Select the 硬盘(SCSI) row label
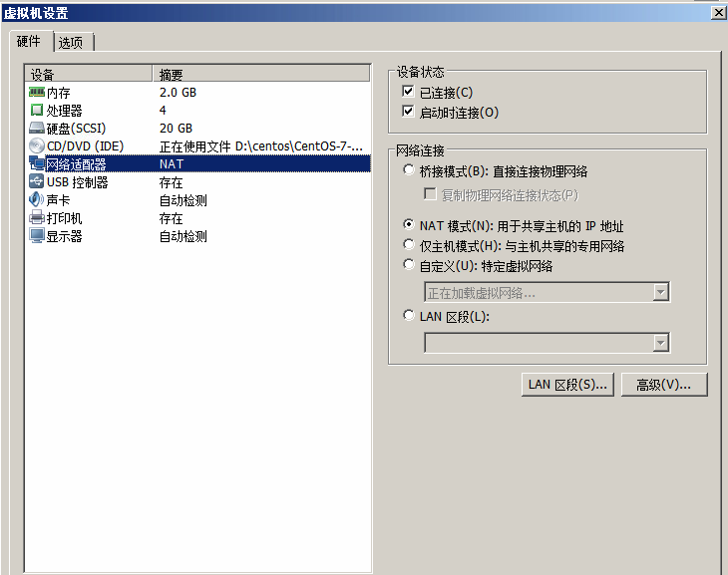728x575 pixels. [x=76, y=129]
